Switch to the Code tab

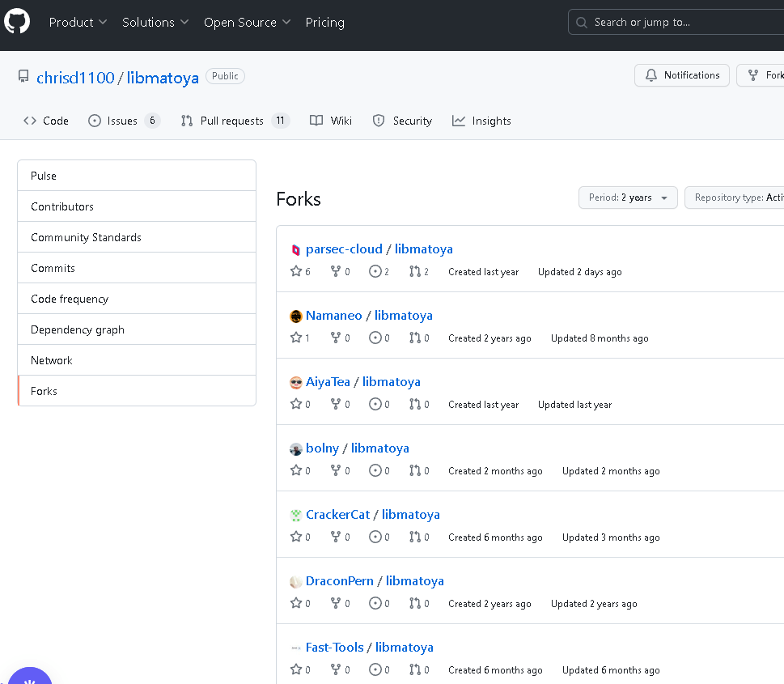[46, 121]
